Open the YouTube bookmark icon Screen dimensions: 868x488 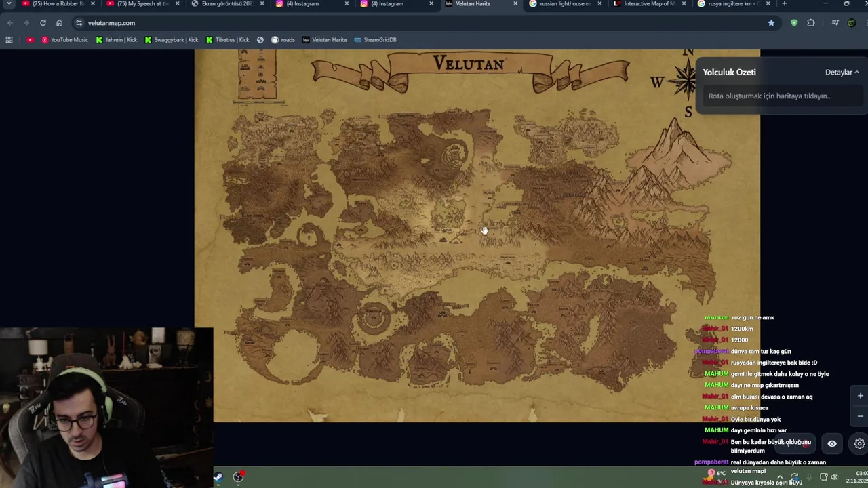coord(30,40)
